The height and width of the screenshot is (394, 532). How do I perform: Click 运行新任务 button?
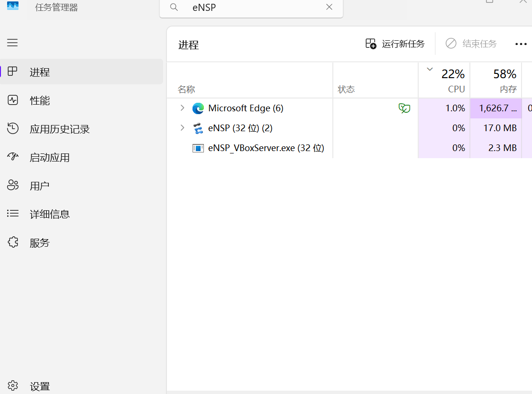[395, 44]
